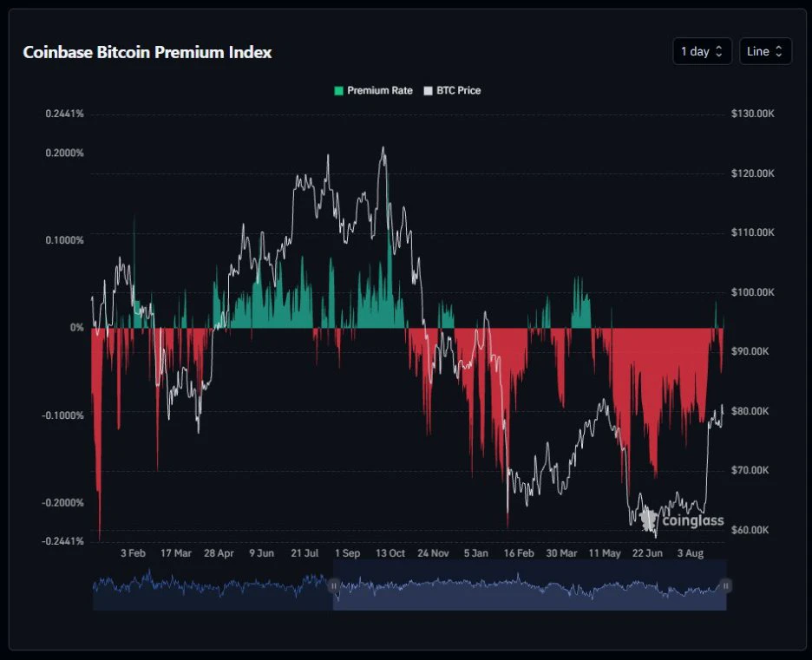The width and height of the screenshot is (812, 660).
Task: Click the -0.2000% left axis label
Action: (62, 503)
